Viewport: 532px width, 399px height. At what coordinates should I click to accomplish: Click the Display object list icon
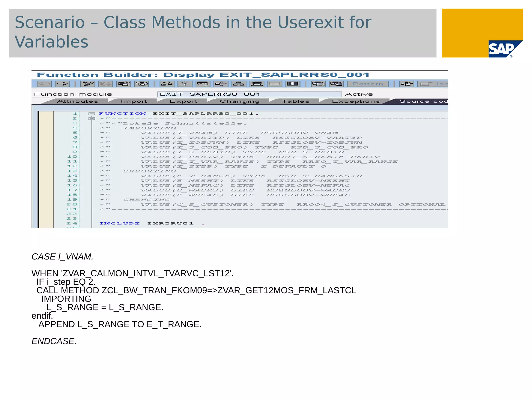(221, 84)
